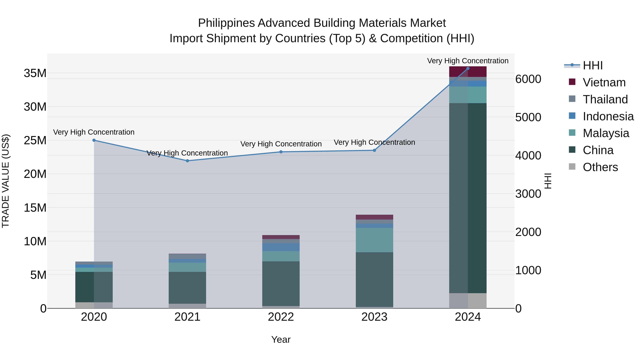This screenshot has width=644, height=362.
Task: Toggle the Indonesia legend entry
Action: (601, 116)
